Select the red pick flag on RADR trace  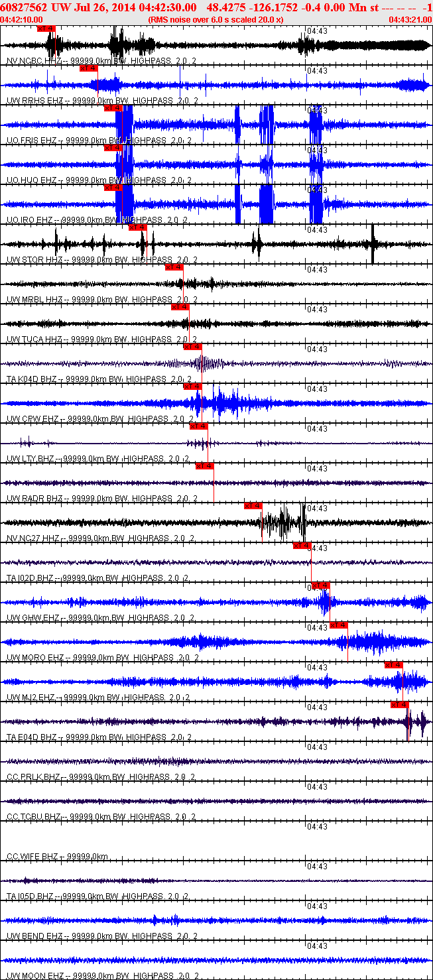[x=204, y=466]
